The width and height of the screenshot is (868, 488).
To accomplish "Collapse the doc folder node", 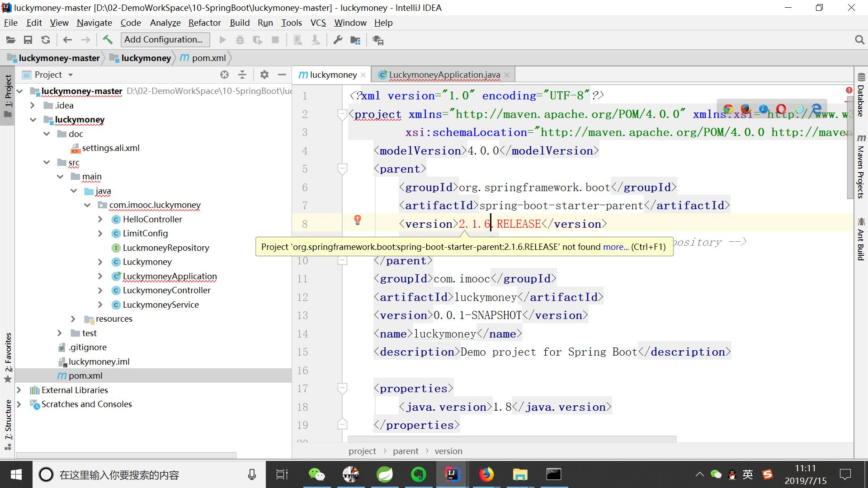I will (x=47, y=134).
